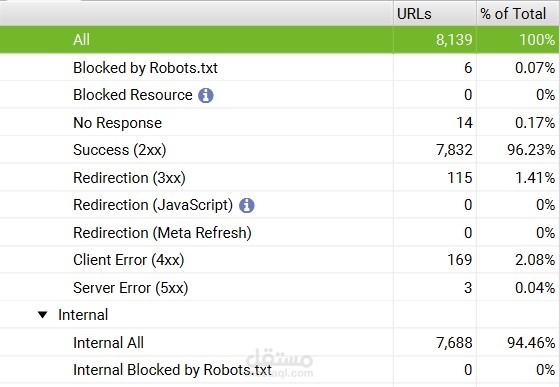The height and width of the screenshot is (387, 560).
Task: Select the Client Error (4xx) row
Action: click(279, 260)
